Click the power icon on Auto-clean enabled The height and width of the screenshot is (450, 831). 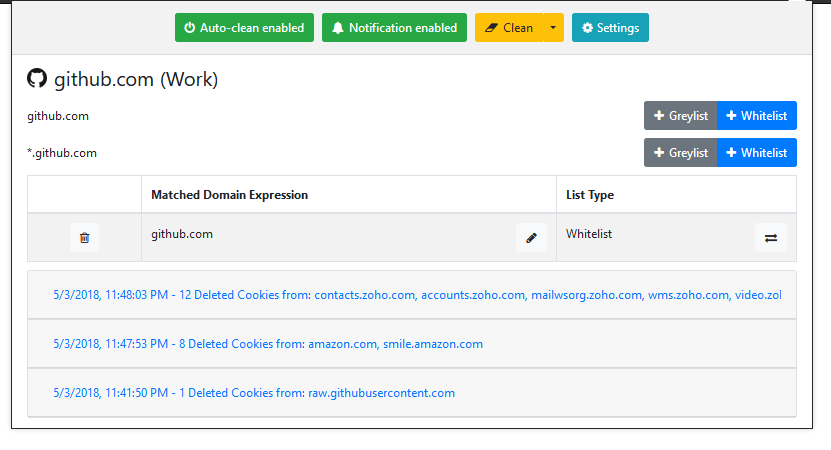click(x=189, y=28)
